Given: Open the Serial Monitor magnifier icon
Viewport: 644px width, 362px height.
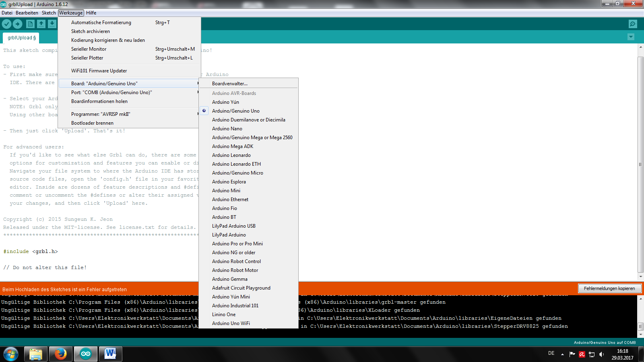Looking at the screenshot, I should point(633,24).
